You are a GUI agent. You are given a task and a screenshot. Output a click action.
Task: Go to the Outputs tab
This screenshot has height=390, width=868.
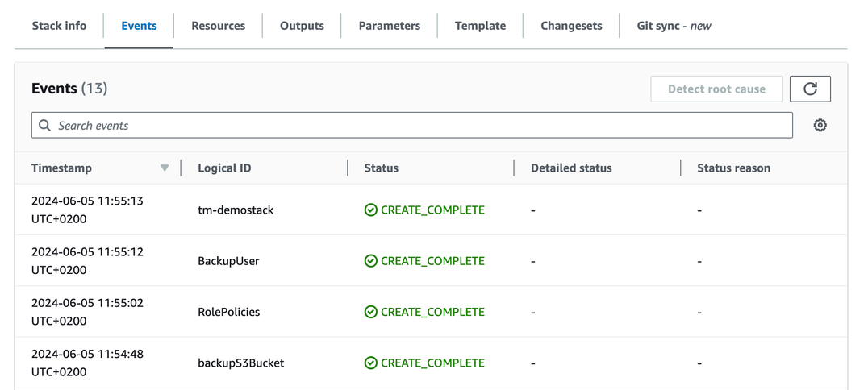tap(302, 26)
